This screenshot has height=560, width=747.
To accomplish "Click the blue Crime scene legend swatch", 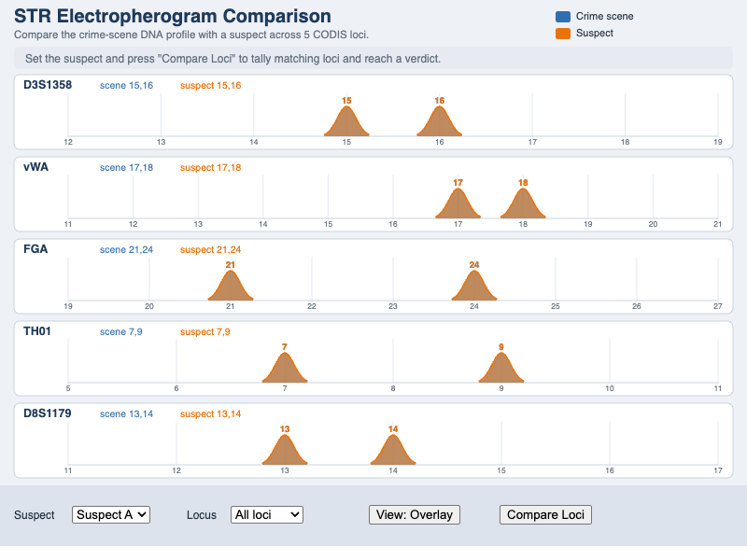I will click(x=563, y=17).
